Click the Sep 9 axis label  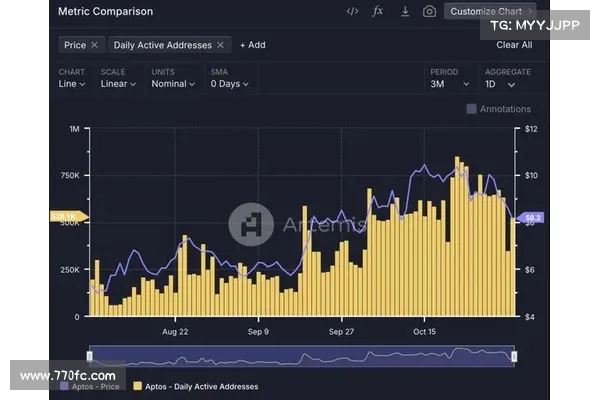click(x=258, y=331)
